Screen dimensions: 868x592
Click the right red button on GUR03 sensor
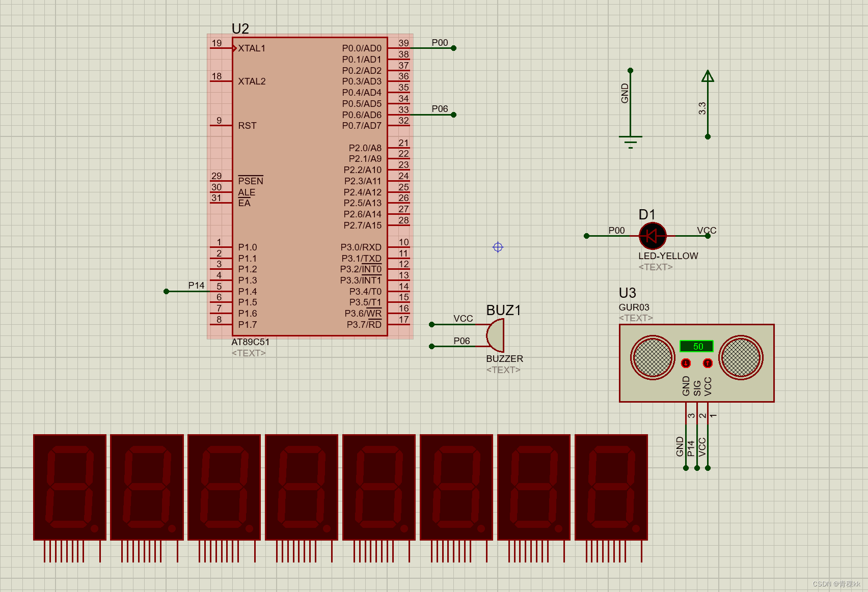click(708, 363)
